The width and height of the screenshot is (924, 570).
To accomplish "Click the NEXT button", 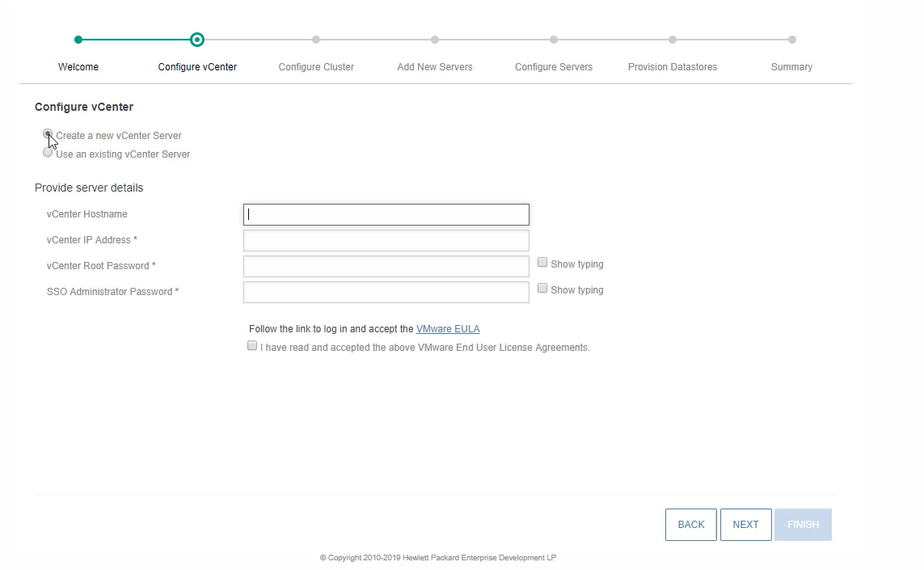I will [745, 525].
